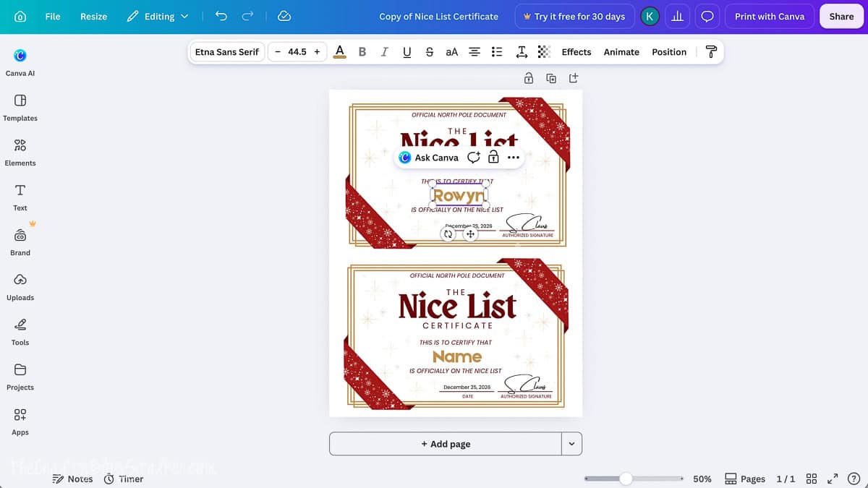Open text Effects

click(576, 52)
